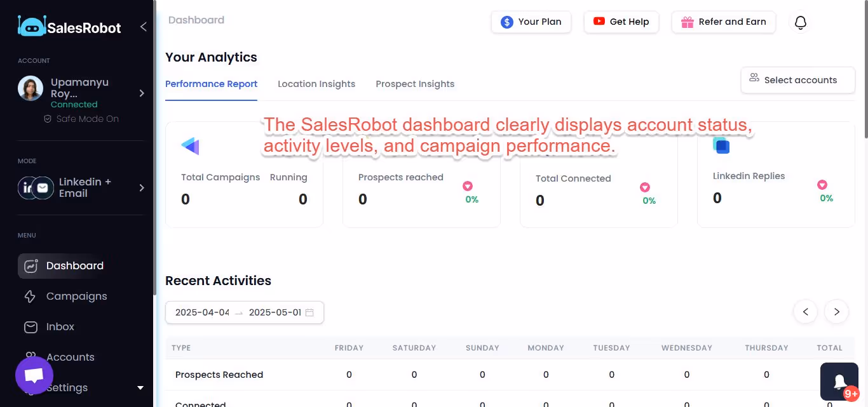Screen dimensions: 868x407
Task: Click the Select accounts button
Action: pyautogui.click(x=797, y=80)
